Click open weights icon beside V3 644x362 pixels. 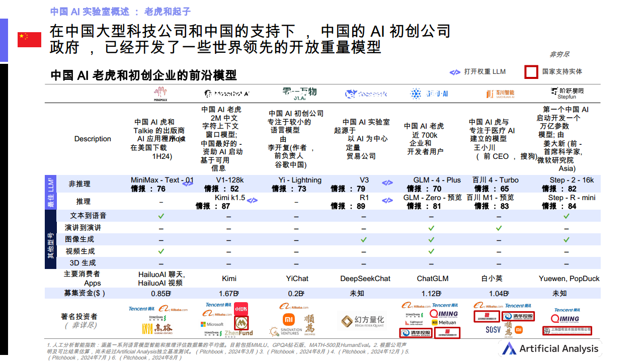[x=387, y=183]
